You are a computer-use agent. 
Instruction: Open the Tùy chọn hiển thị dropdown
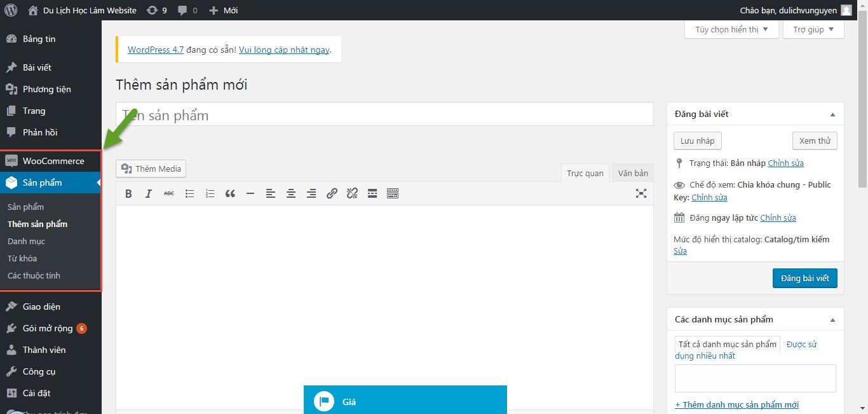(731, 29)
